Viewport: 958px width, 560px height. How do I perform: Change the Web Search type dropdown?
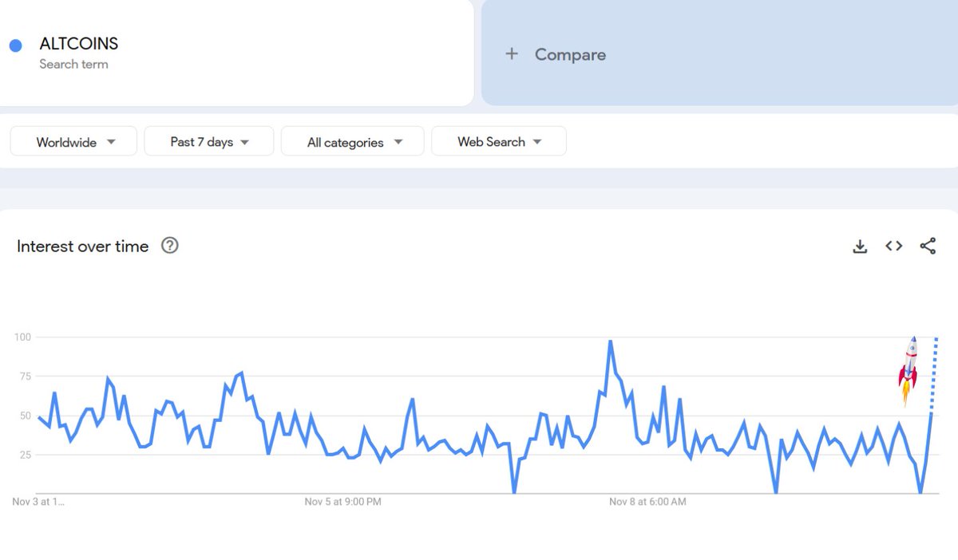click(x=499, y=142)
